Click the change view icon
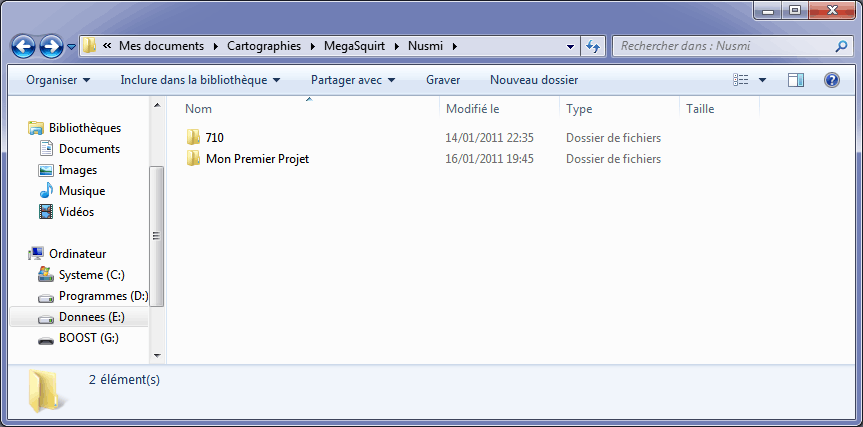 tap(741, 80)
